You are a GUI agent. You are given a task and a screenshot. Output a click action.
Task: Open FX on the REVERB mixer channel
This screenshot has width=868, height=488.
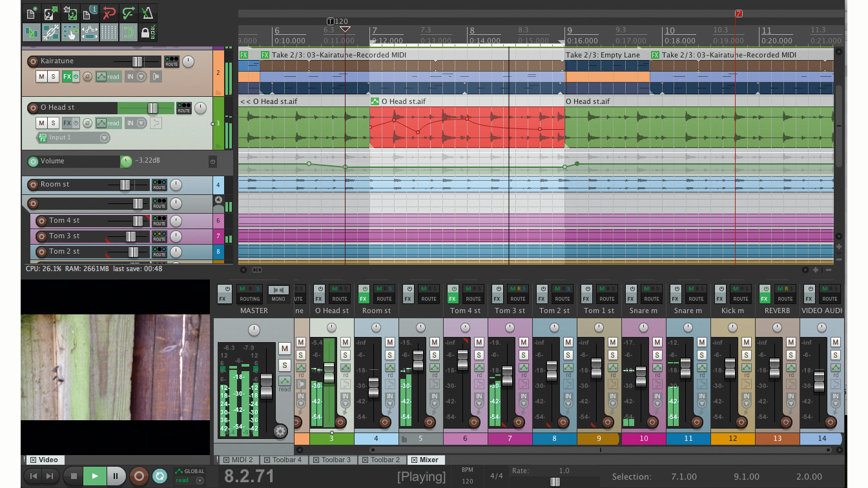(765, 299)
